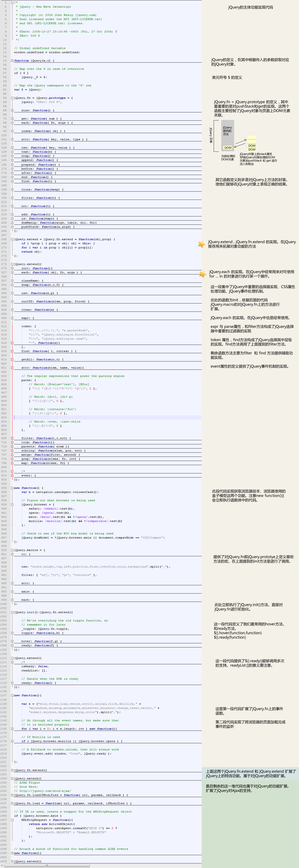Click 'jQuery.boxModel' assignment line

click(93, 538)
